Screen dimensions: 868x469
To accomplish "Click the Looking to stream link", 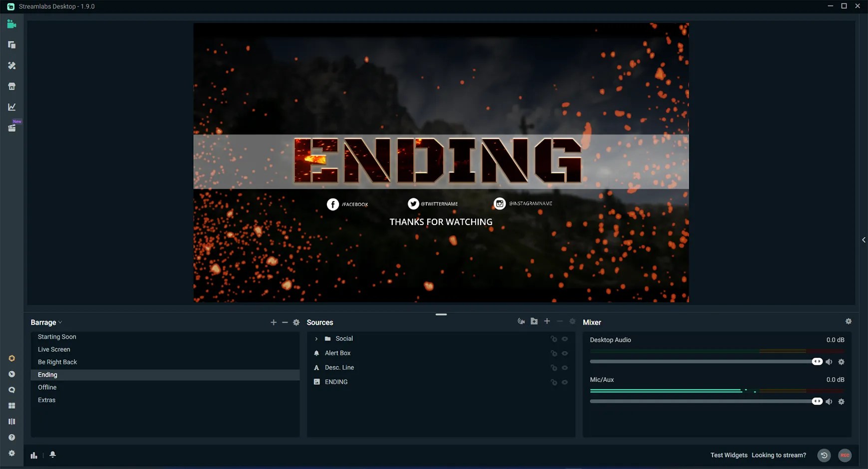I will point(778,455).
